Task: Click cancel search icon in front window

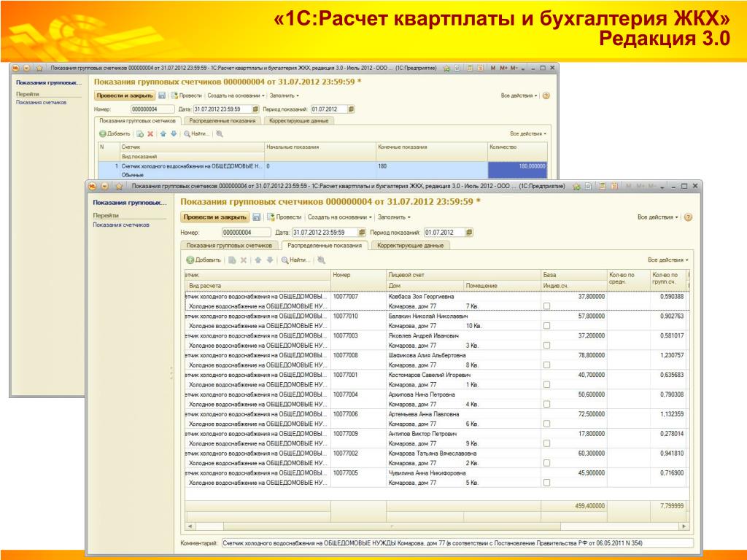Action: [322, 260]
